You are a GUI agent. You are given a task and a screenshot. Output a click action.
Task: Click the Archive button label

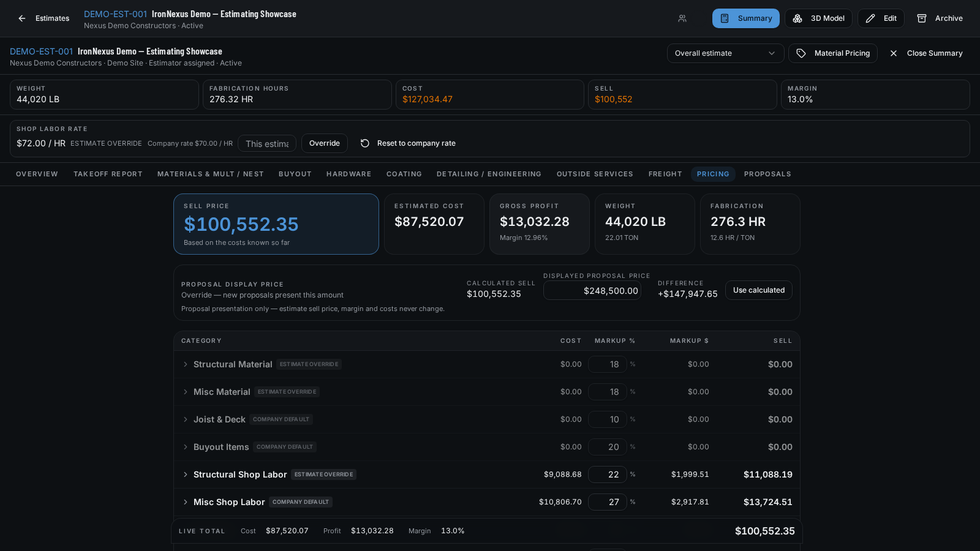(949, 18)
